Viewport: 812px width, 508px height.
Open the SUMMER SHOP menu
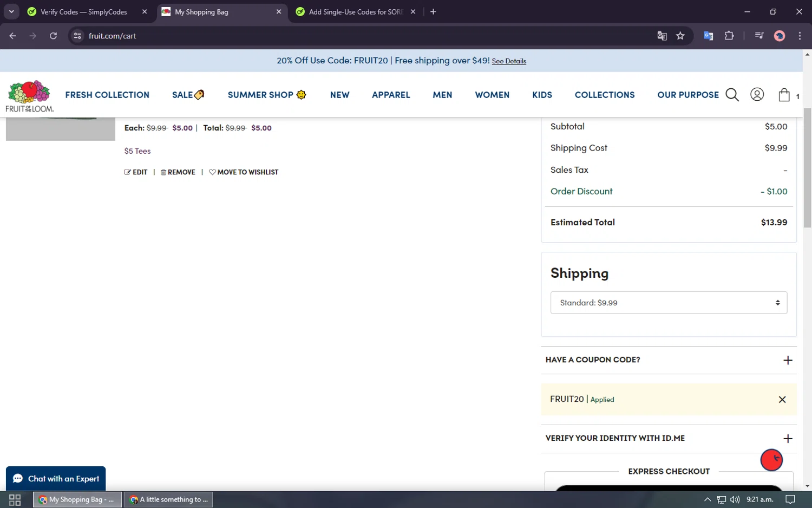267,95
